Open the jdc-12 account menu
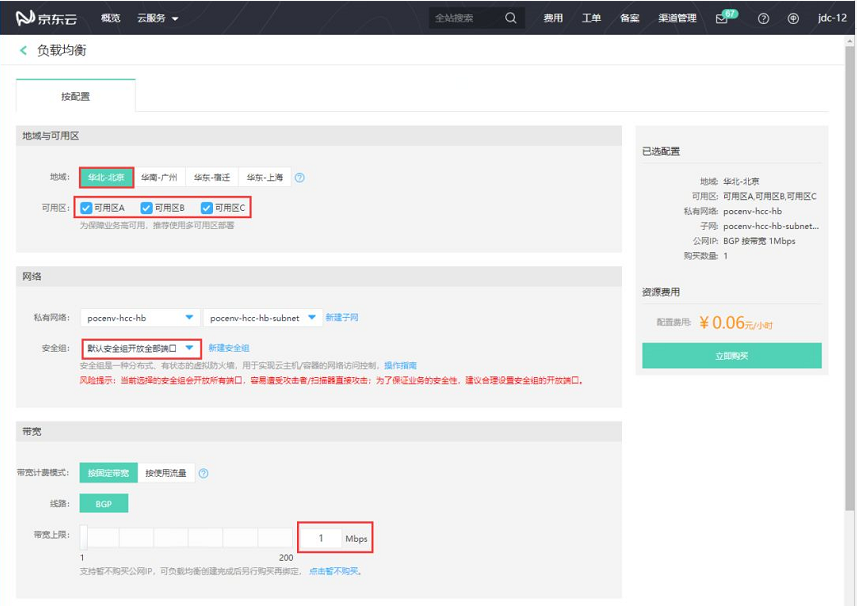 pos(832,18)
